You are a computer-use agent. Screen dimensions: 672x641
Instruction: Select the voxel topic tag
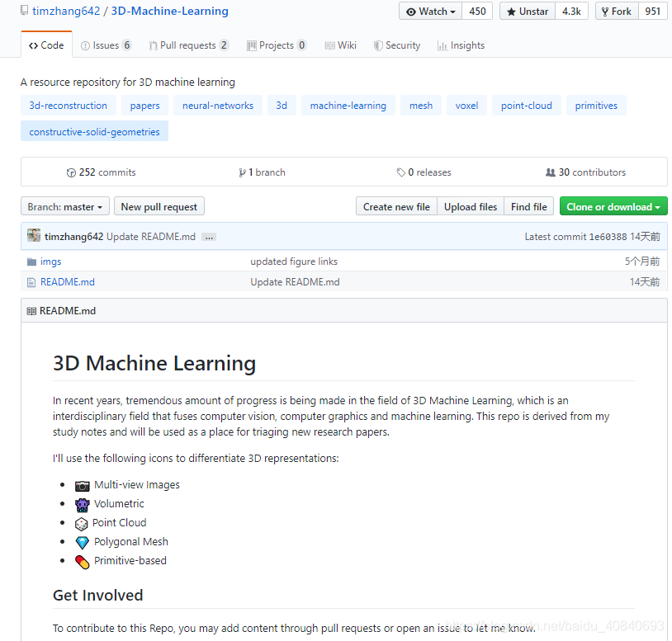466,106
